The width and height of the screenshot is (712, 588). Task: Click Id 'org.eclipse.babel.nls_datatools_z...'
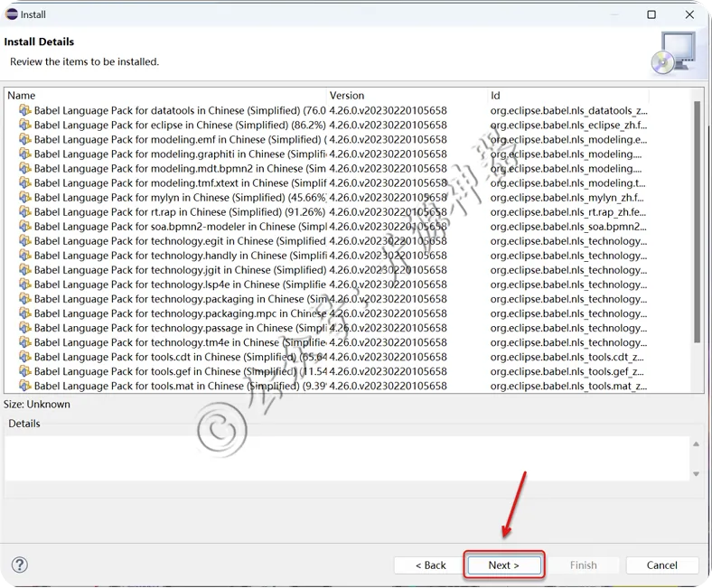pos(568,110)
